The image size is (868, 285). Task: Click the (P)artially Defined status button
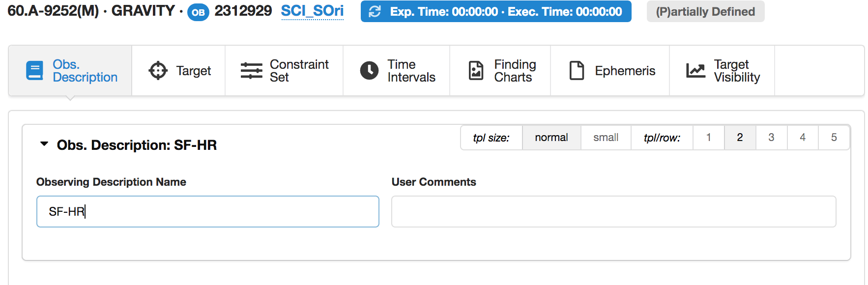705,12
